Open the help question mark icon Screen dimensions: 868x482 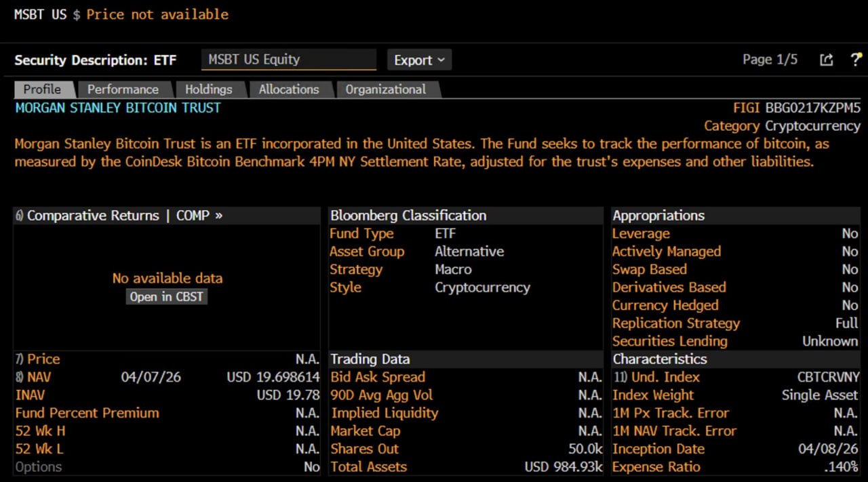pos(856,60)
